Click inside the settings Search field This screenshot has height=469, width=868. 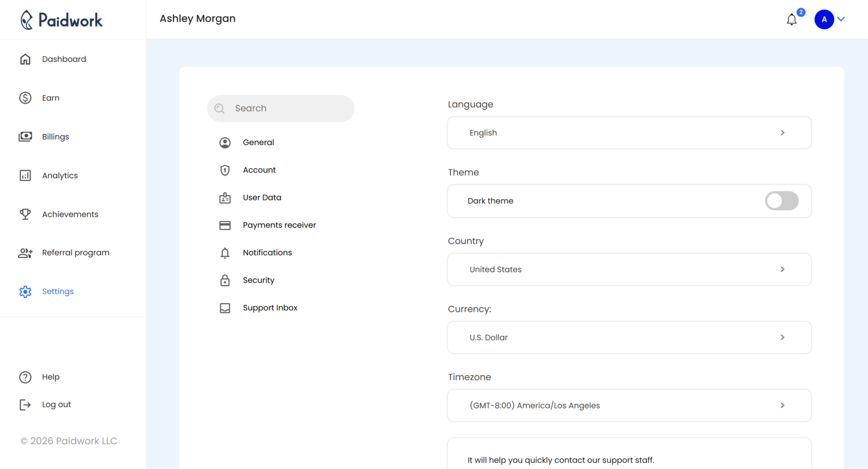click(280, 108)
